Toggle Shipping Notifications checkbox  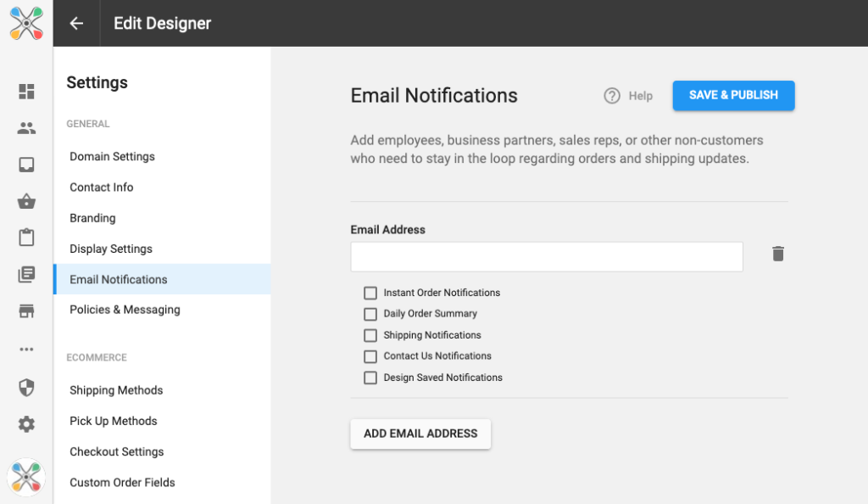click(x=370, y=336)
